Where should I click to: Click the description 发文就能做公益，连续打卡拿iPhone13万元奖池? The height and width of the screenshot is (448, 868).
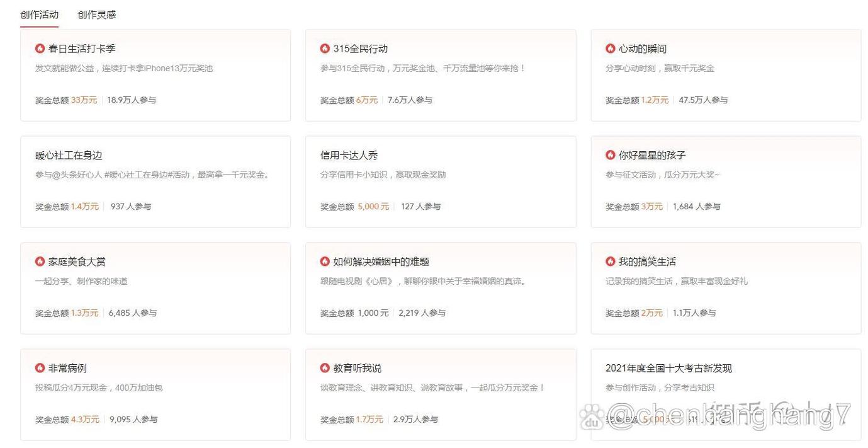124,68
